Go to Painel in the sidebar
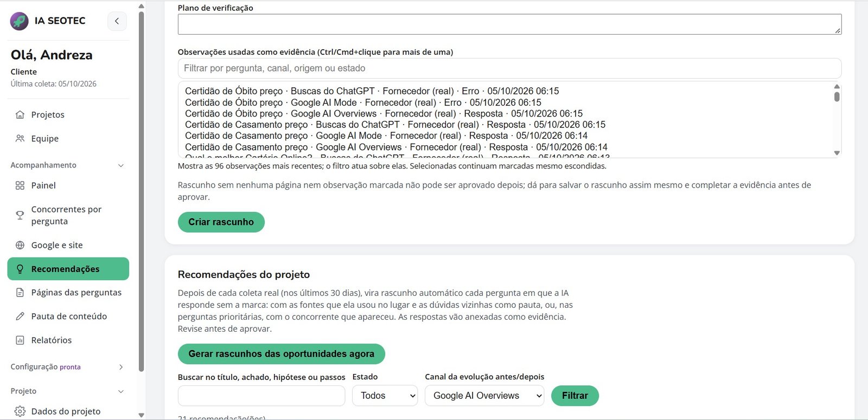 coord(68,185)
